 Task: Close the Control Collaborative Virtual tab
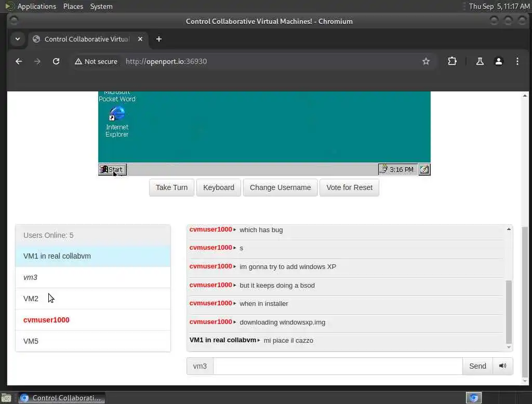pyautogui.click(x=140, y=39)
